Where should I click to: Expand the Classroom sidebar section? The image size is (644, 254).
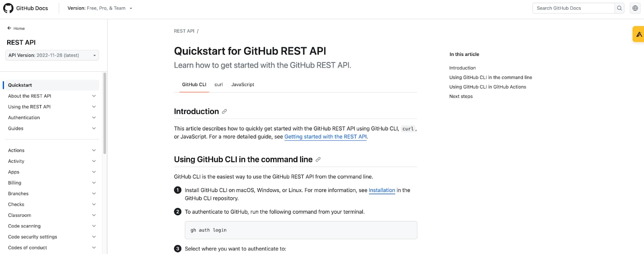click(94, 215)
